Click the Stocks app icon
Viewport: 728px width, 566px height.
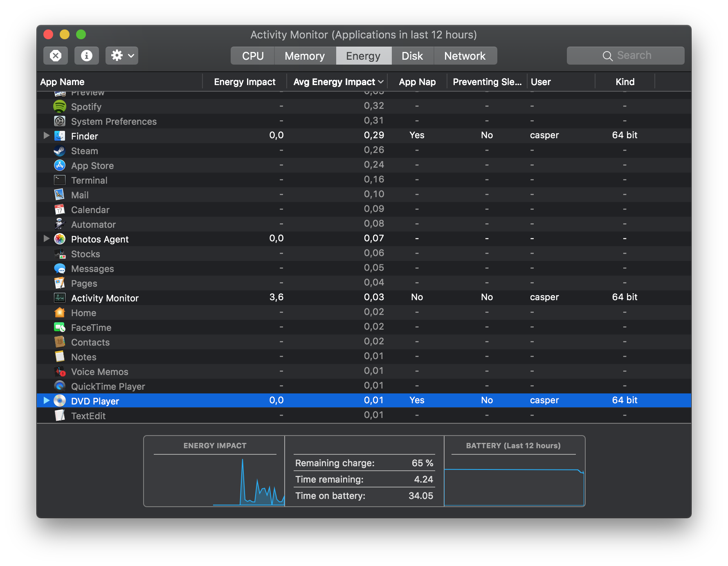(60, 254)
